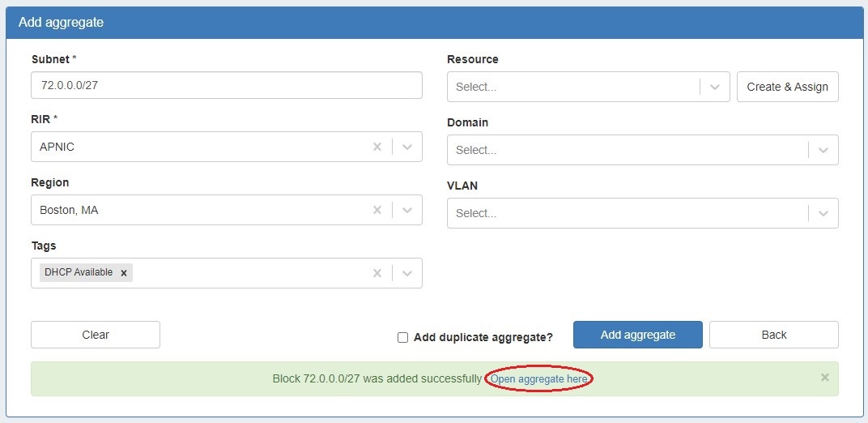The height and width of the screenshot is (423, 868).
Task: Remove the DHCP Available tag
Action: click(x=124, y=273)
